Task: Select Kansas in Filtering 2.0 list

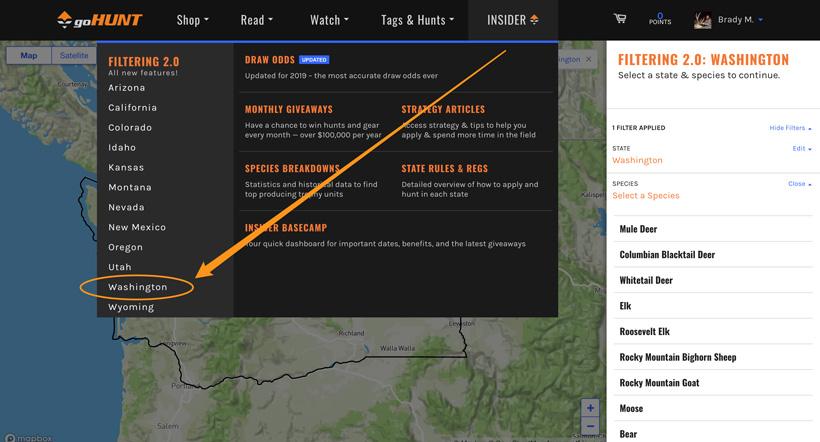Action: 126,167
